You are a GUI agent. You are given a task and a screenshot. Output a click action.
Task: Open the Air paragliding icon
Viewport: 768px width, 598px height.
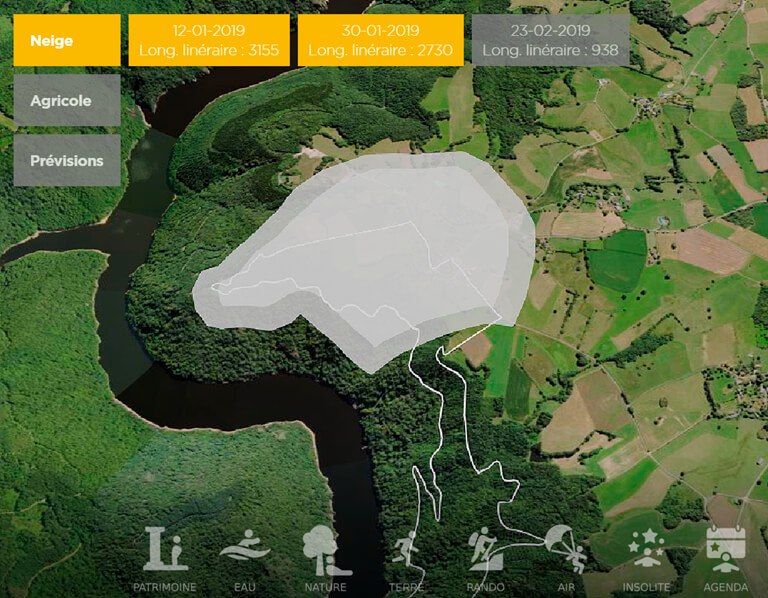click(567, 550)
